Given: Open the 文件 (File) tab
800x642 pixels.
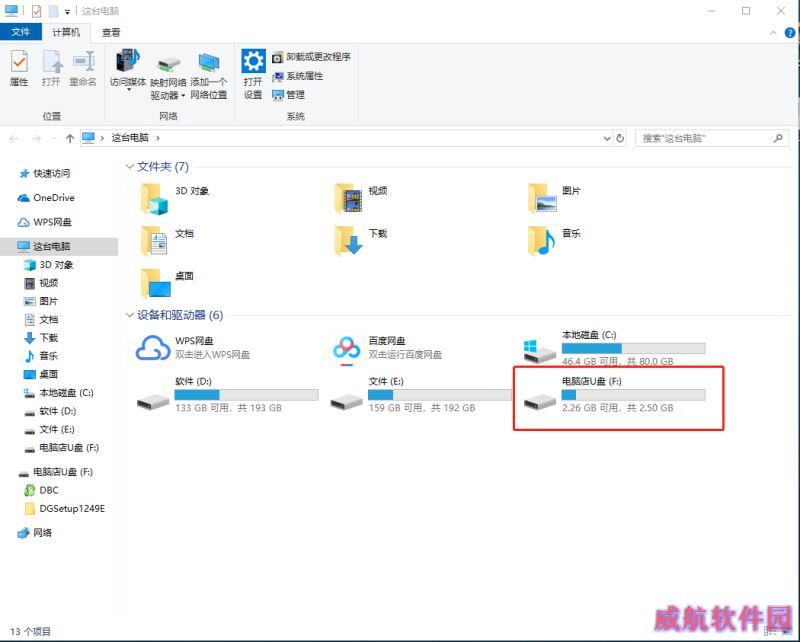Looking at the screenshot, I should point(20,32).
